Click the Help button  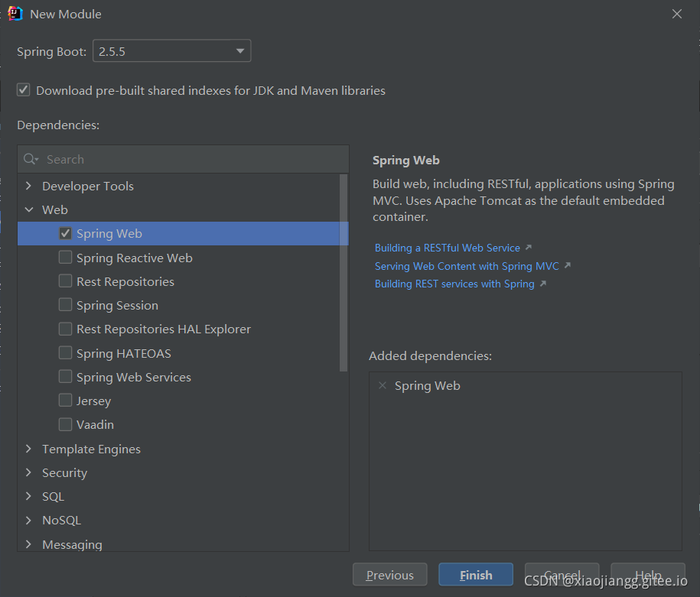(x=648, y=575)
